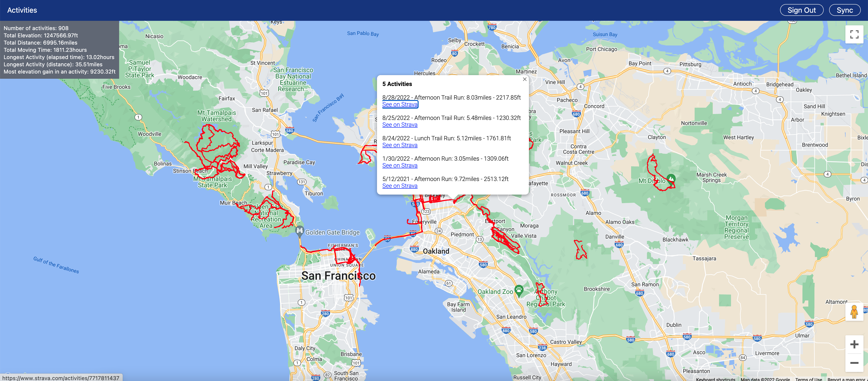Open See on Strava for Lunch Trail Run

click(x=400, y=145)
